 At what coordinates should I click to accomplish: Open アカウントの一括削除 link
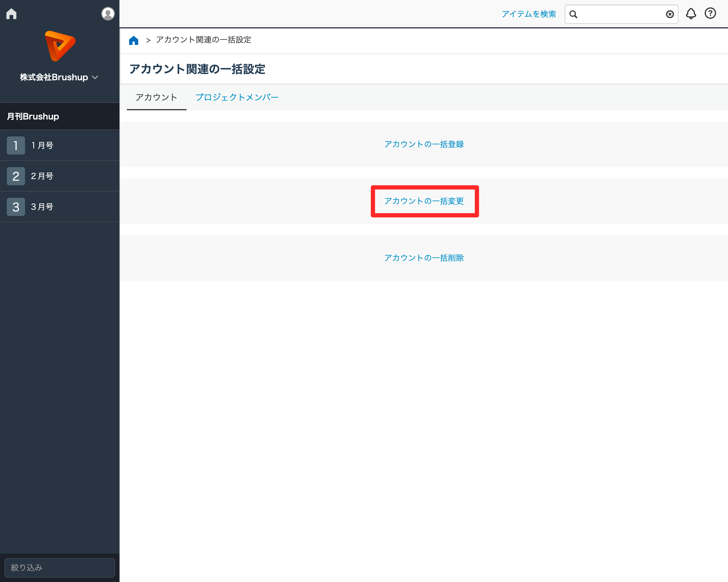[x=424, y=258]
